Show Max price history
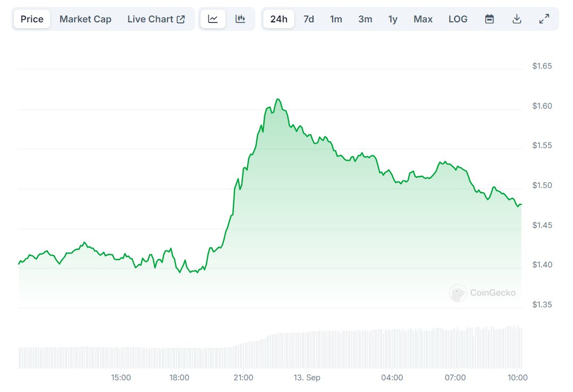The height and width of the screenshot is (392, 573). coord(423,19)
